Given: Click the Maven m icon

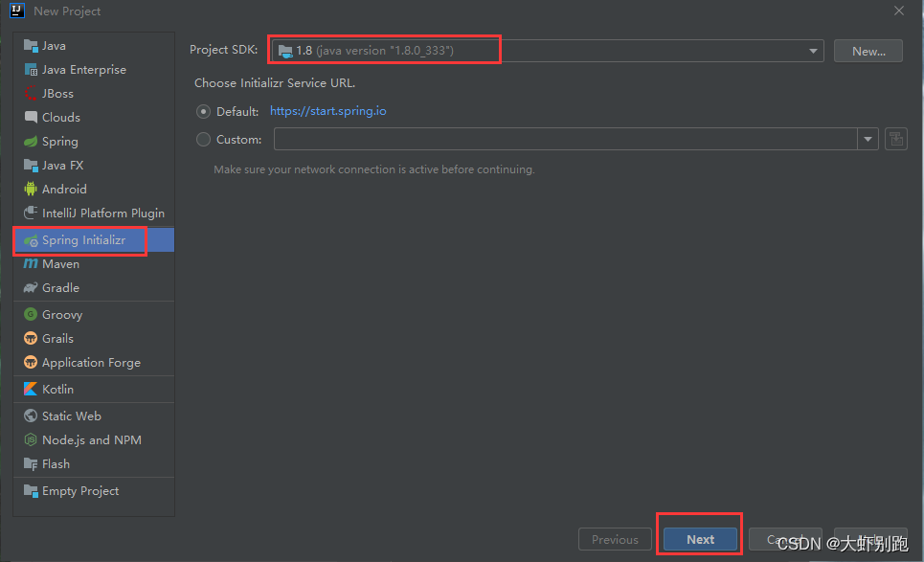Looking at the screenshot, I should pyautogui.click(x=31, y=263).
